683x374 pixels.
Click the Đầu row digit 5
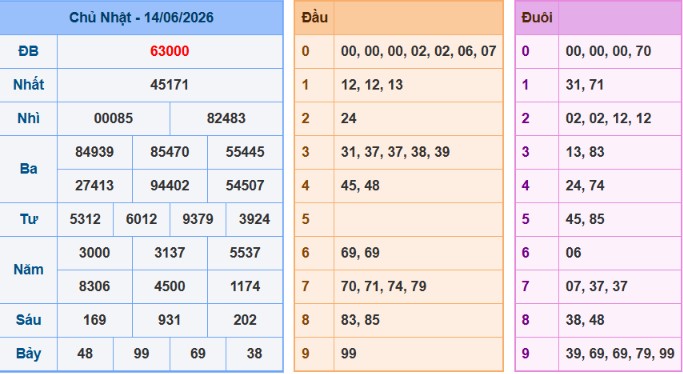tap(305, 219)
